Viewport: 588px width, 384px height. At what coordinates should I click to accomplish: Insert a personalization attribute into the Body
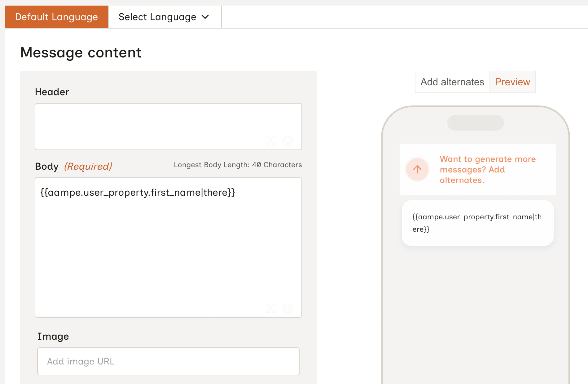coord(270,308)
